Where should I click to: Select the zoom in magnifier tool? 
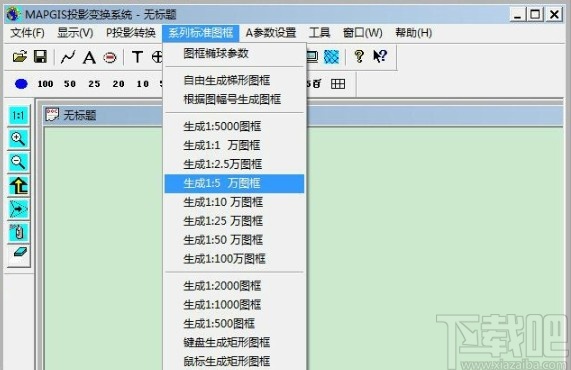pos(18,139)
